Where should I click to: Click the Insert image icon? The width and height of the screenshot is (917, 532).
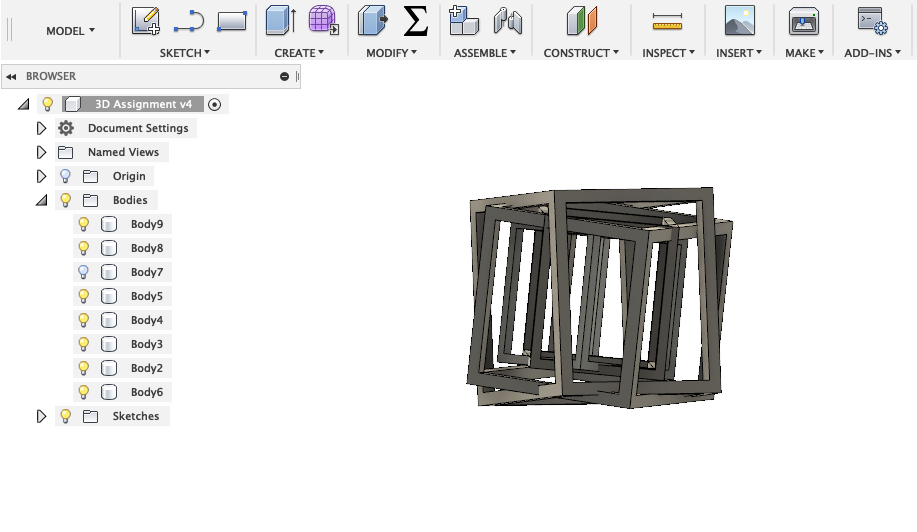(739, 20)
